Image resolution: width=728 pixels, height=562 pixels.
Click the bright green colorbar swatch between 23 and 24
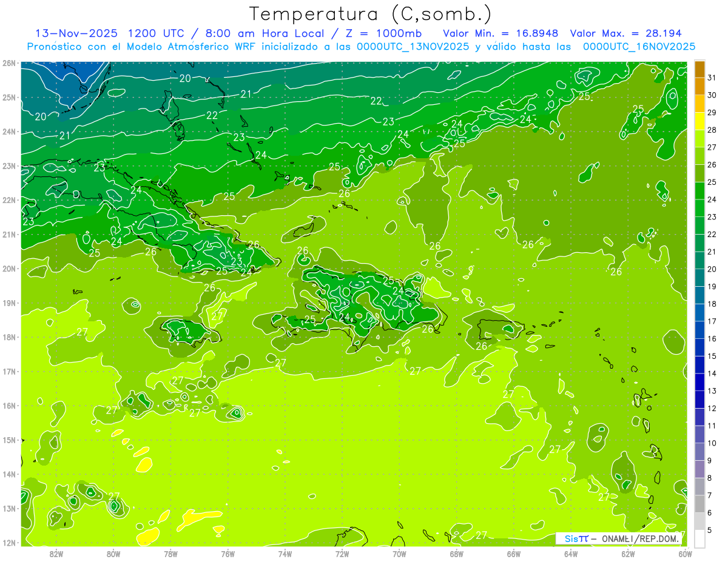point(699,208)
